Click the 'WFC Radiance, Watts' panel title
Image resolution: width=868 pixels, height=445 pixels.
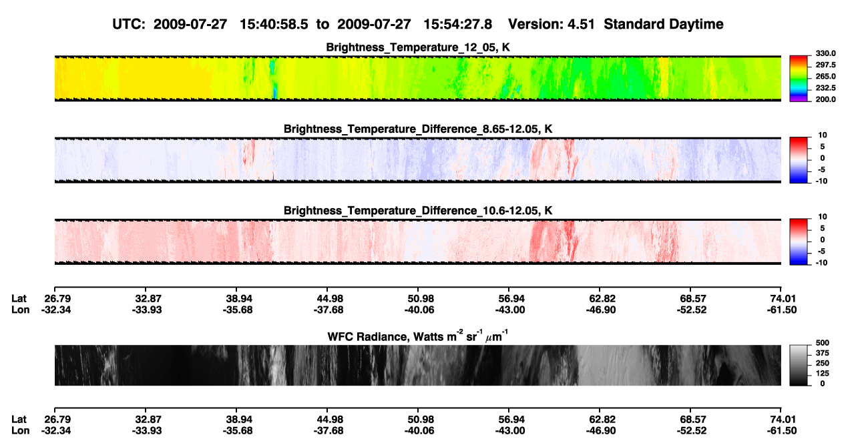(418, 335)
